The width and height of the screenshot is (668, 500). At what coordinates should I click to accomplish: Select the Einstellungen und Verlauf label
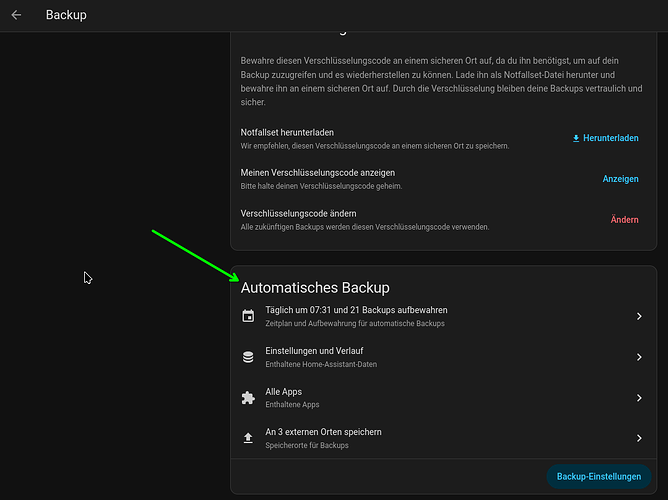tap(314, 351)
